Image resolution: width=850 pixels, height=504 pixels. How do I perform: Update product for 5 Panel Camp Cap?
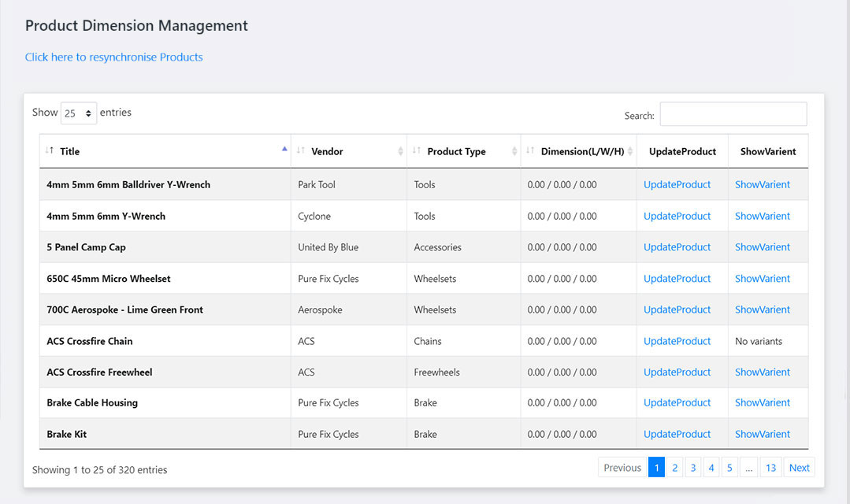pos(677,247)
